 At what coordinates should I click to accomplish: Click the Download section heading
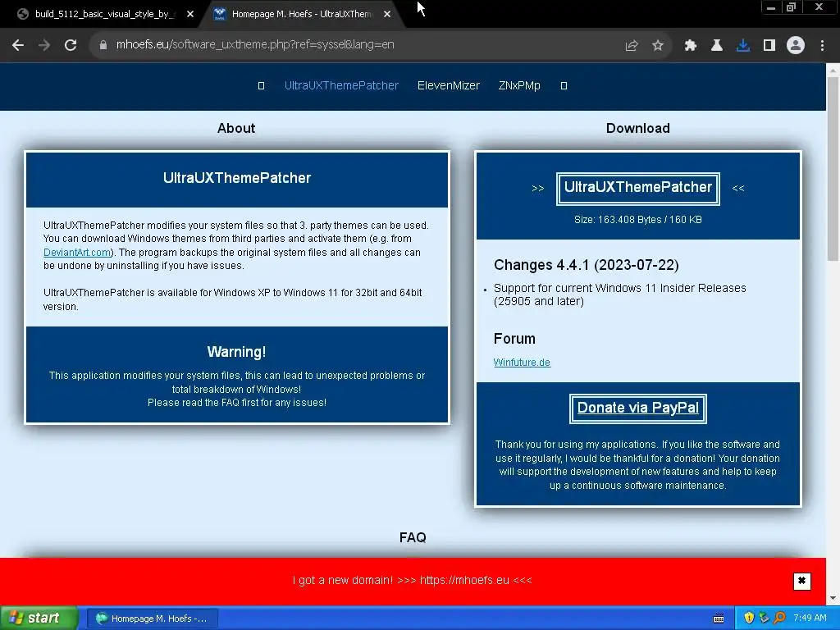click(x=637, y=128)
